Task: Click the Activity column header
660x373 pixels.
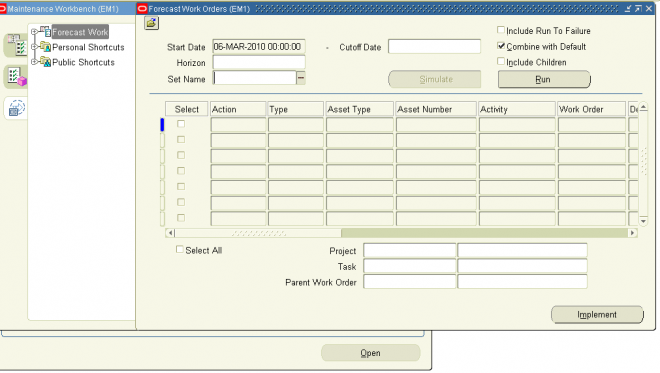Action: [x=517, y=109]
